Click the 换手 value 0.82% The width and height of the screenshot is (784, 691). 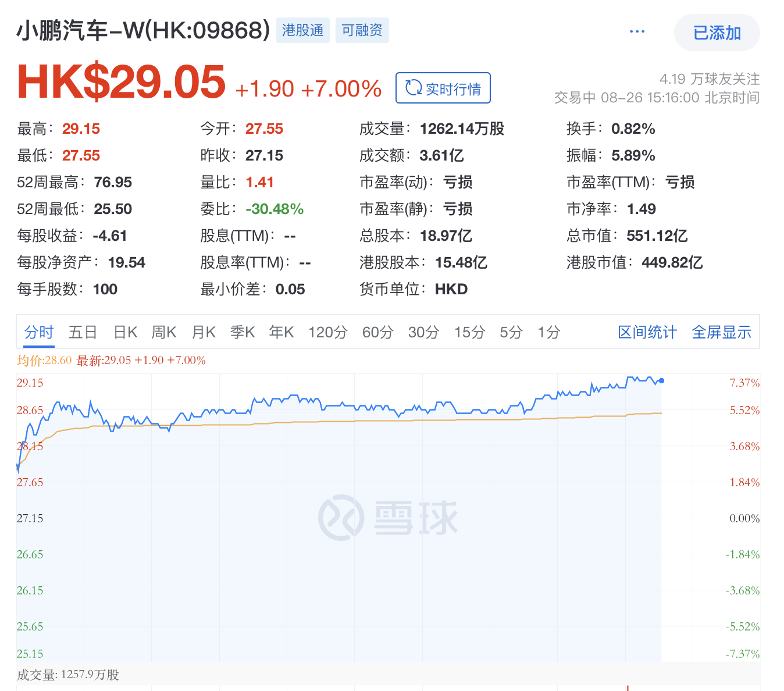633,129
